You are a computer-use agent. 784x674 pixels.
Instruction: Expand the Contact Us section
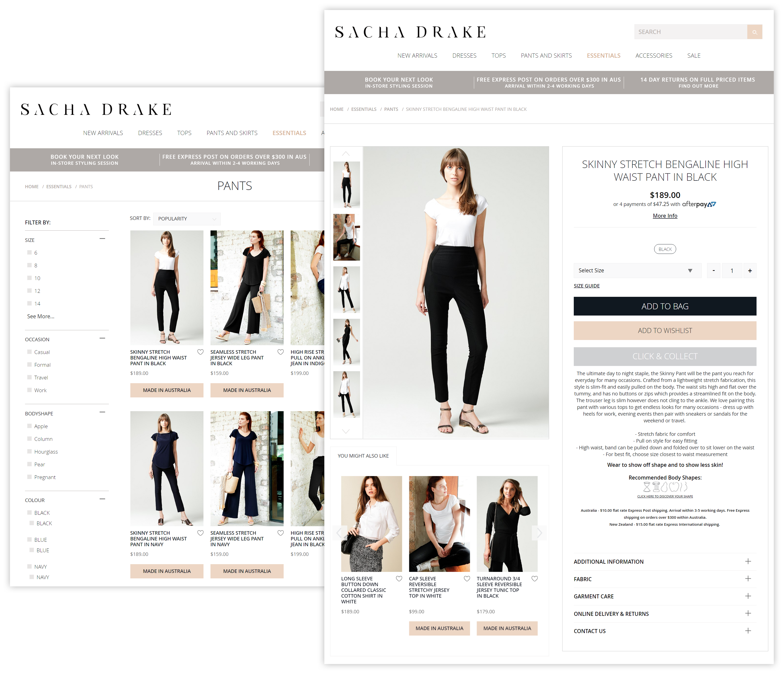click(x=665, y=631)
